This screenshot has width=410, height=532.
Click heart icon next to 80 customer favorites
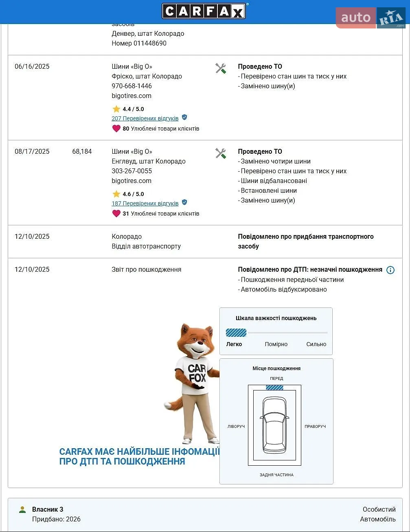click(116, 129)
